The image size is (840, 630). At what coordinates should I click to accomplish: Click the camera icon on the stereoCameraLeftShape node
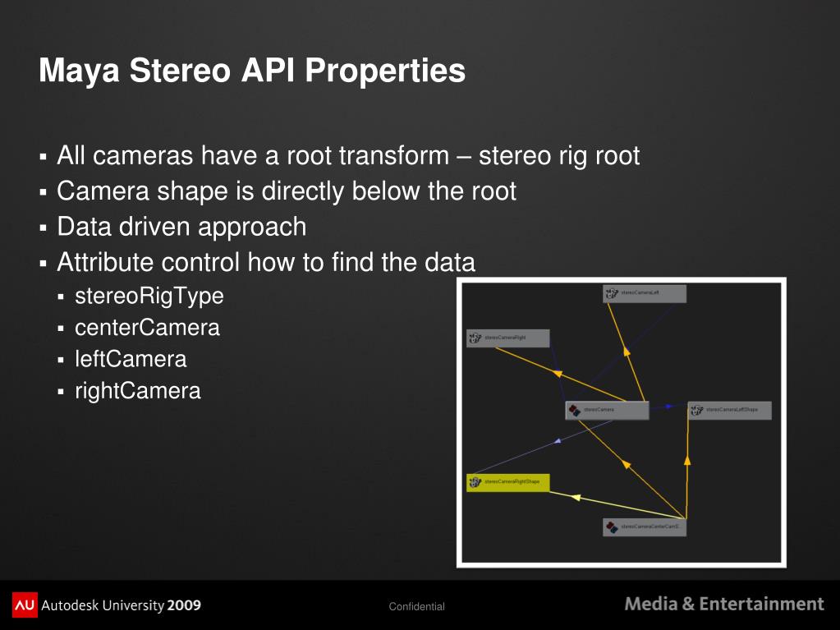coord(696,411)
